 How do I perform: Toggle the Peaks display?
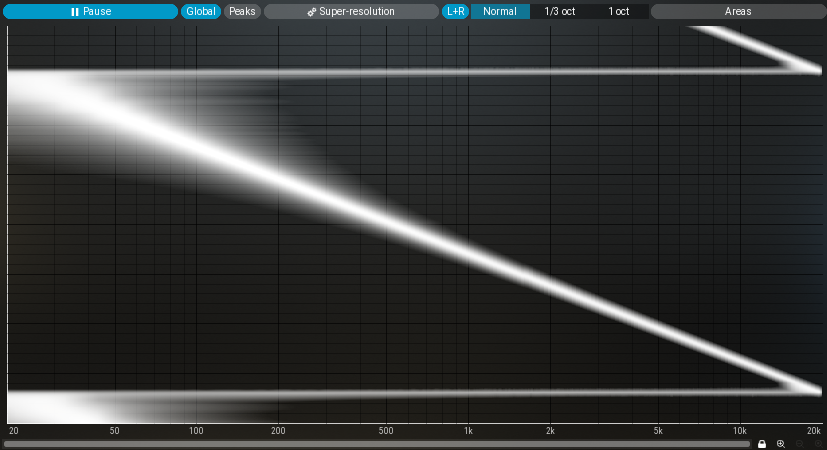tap(242, 11)
